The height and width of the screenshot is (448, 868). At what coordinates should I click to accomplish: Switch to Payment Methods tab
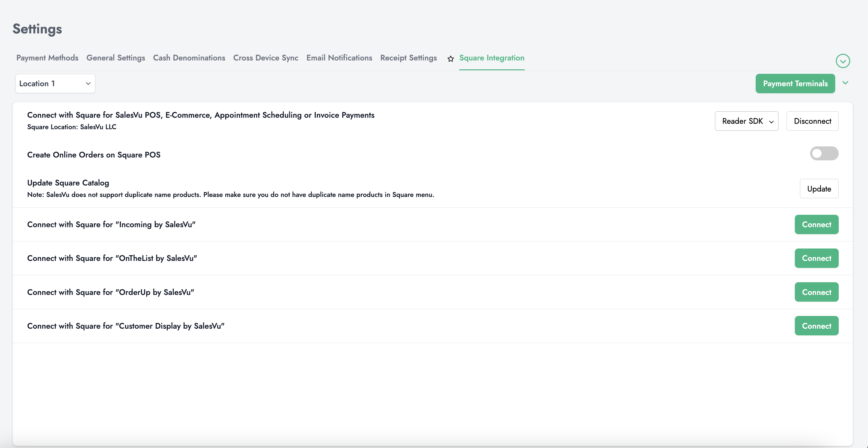tap(47, 58)
